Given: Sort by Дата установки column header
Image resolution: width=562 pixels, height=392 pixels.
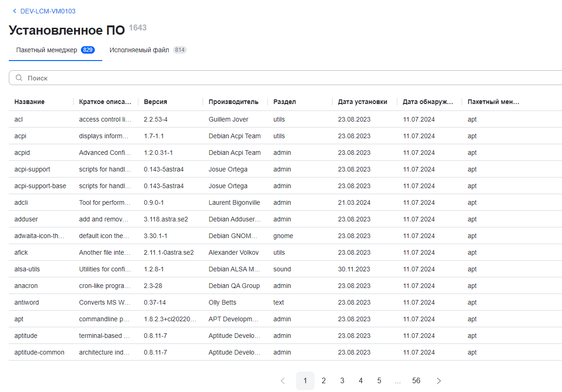Looking at the screenshot, I should pyautogui.click(x=362, y=102).
